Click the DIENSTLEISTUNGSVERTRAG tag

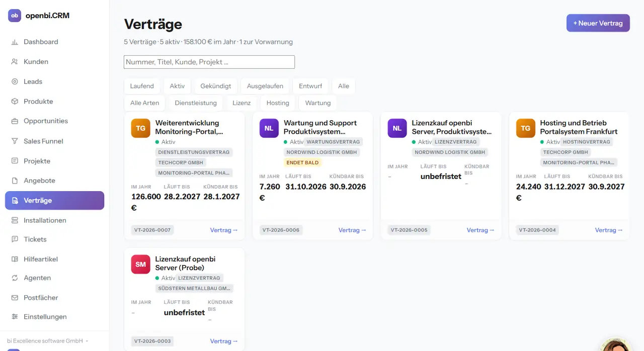click(x=194, y=152)
